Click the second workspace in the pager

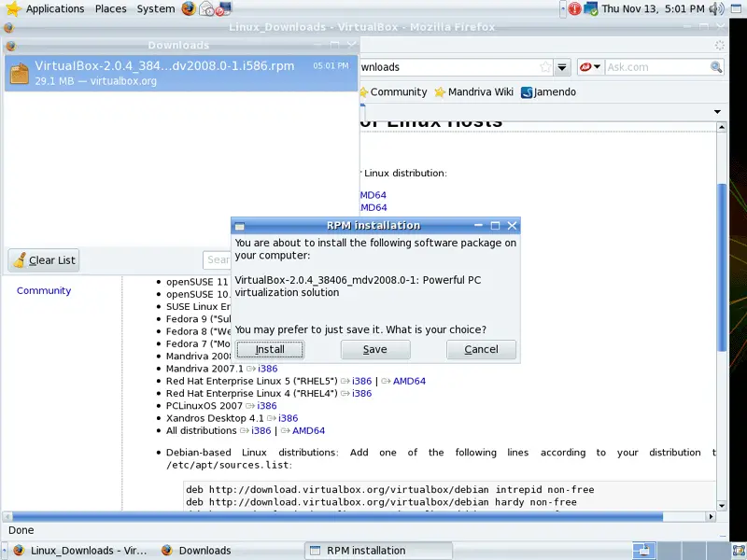point(669,551)
